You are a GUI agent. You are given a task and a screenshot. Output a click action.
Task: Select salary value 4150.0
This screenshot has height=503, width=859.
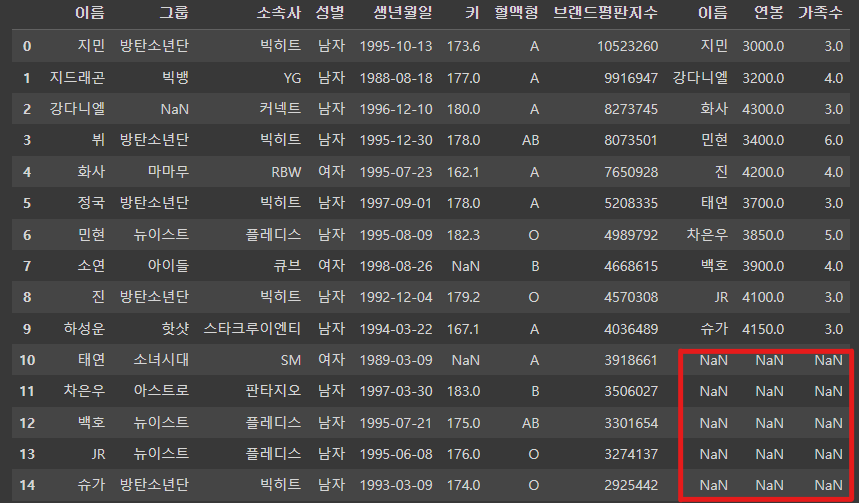point(763,329)
